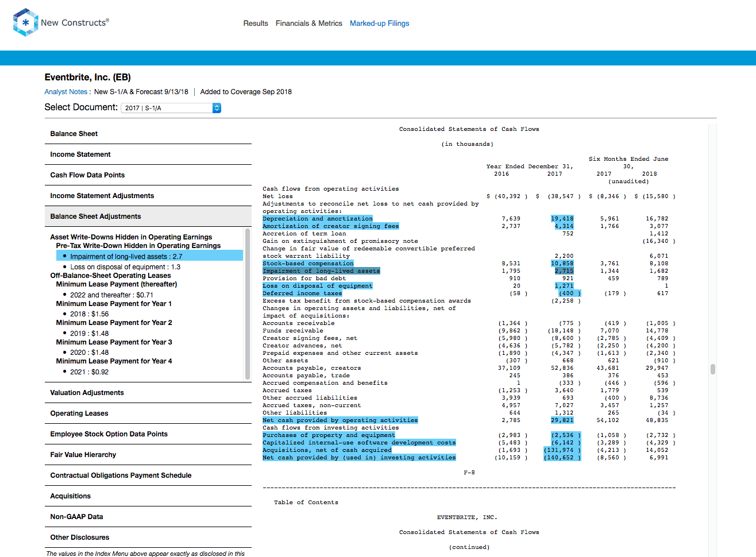The height and width of the screenshot is (557, 756).
Task: Click Eventbrite, Inc. (EB) company title
Action: click(x=88, y=78)
